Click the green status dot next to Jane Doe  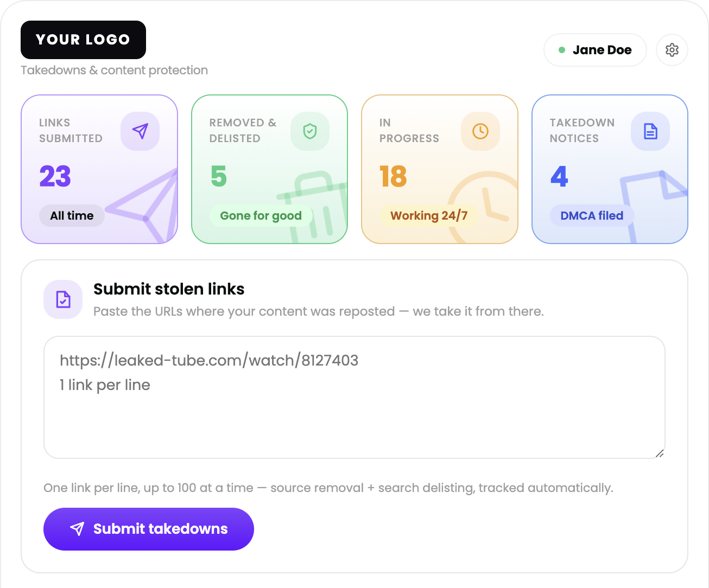click(x=562, y=50)
